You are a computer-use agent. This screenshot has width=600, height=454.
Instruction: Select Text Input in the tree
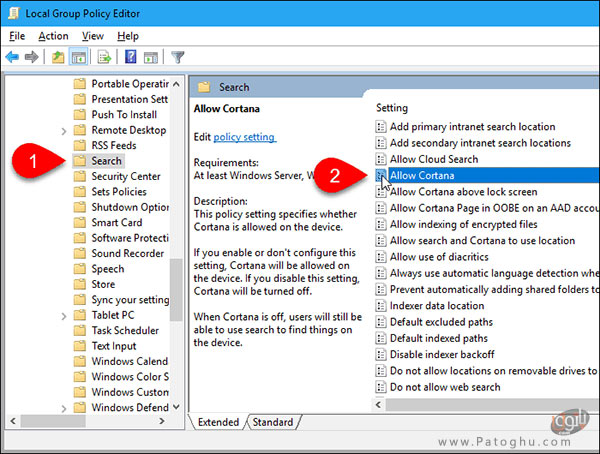tap(114, 346)
